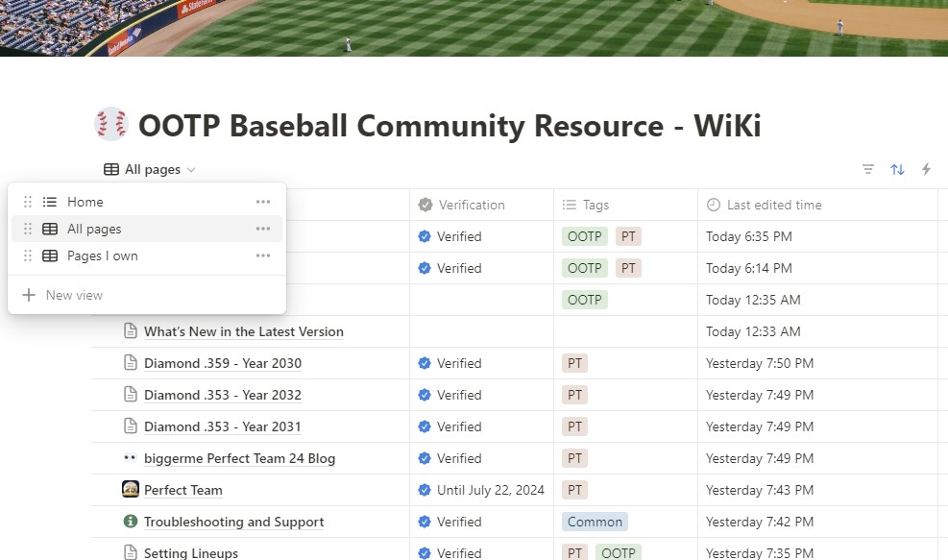Viewport: 948px width, 560px height.
Task: Click the 'Today 6:35 PM' edited time cell
Action: pyautogui.click(x=817, y=236)
